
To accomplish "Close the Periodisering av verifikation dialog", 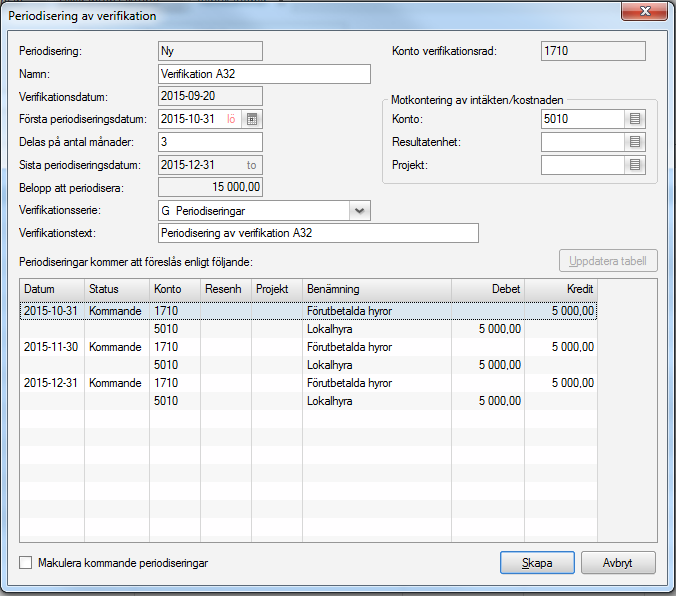I will 645,11.
